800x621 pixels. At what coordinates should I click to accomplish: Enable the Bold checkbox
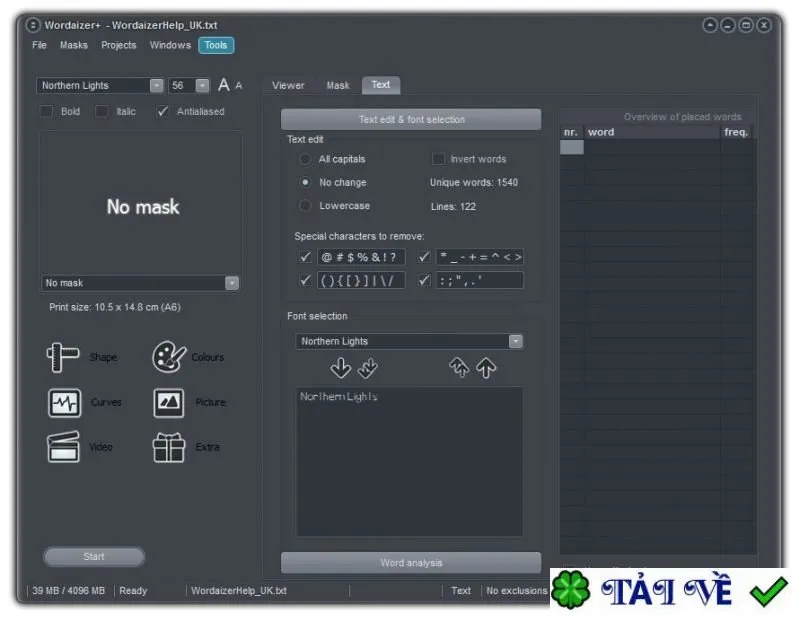46,111
